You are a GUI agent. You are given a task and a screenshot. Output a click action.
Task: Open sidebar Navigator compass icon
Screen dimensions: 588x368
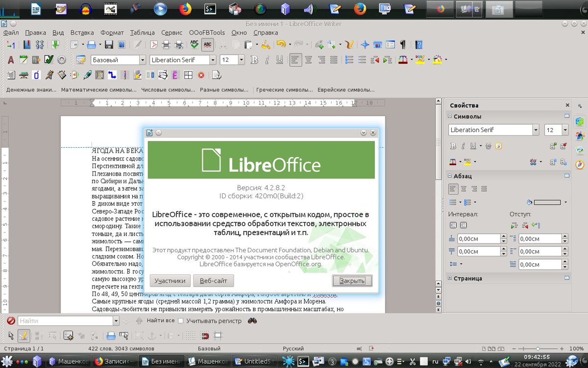click(580, 164)
